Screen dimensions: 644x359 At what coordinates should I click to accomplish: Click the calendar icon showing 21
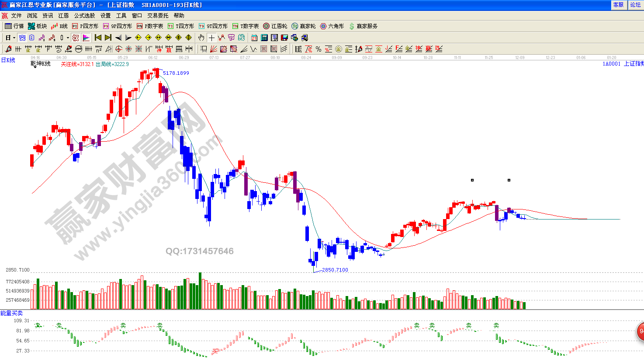pos(254,38)
